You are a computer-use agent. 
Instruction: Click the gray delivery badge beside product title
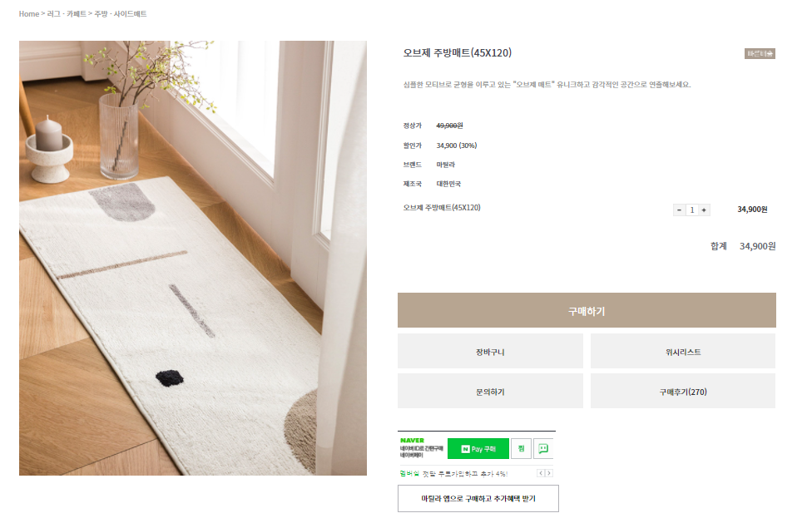click(x=760, y=53)
